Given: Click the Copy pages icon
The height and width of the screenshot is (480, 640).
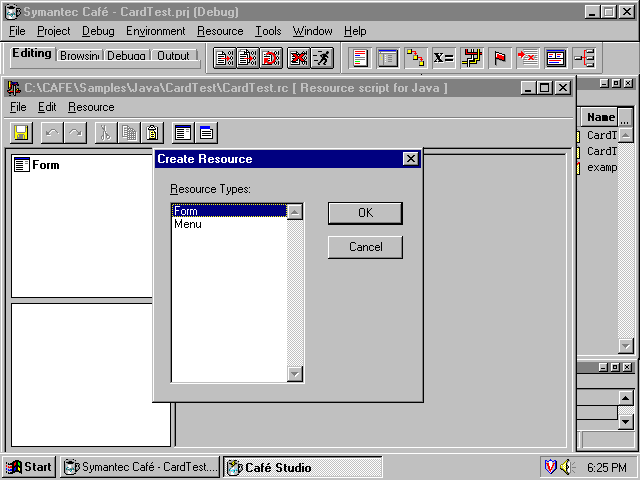Looking at the screenshot, I should (x=129, y=133).
